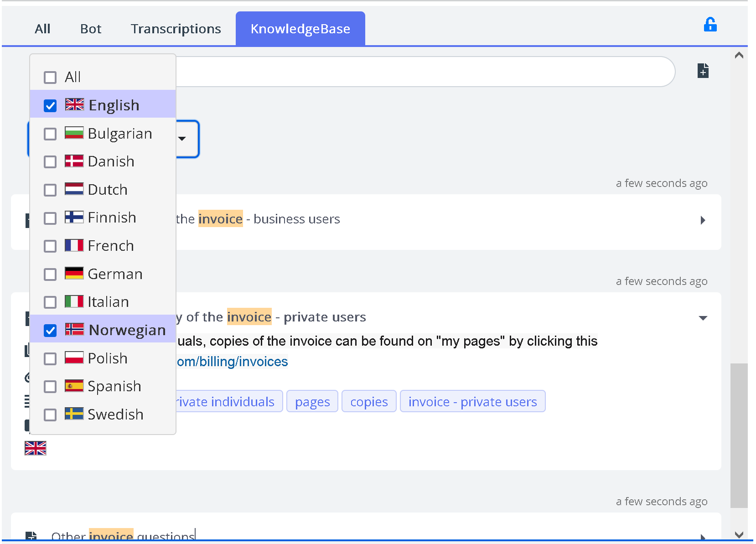756x544 pixels.
Task: Click the scroll up arrow icon
Action: tap(739, 56)
